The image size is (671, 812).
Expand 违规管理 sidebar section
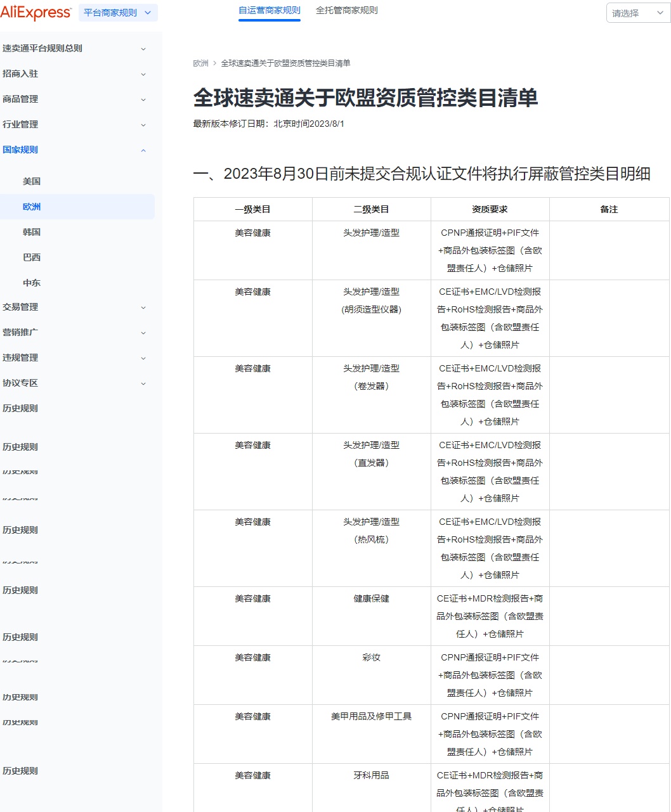click(x=20, y=358)
